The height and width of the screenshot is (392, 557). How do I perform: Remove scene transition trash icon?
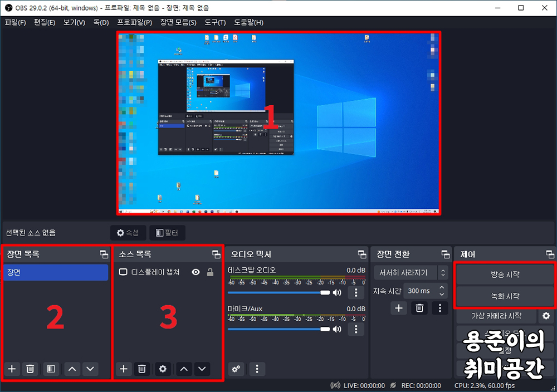click(x=419, y=308)
